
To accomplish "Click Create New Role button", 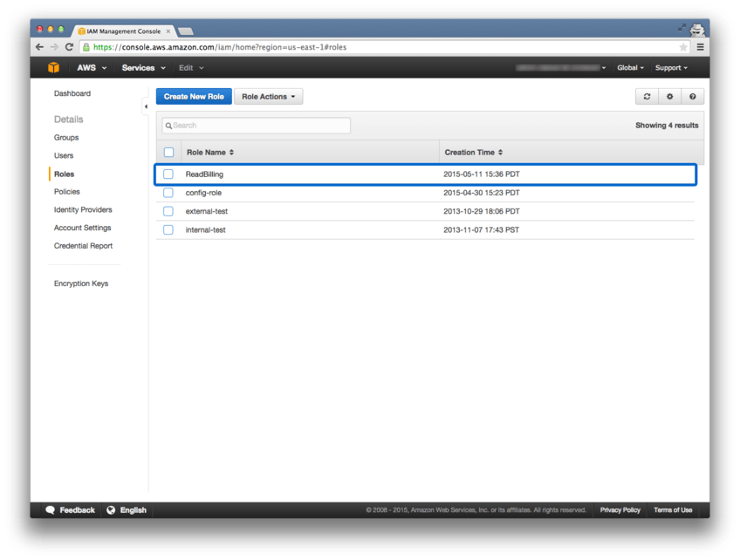I will pos(194,96).
